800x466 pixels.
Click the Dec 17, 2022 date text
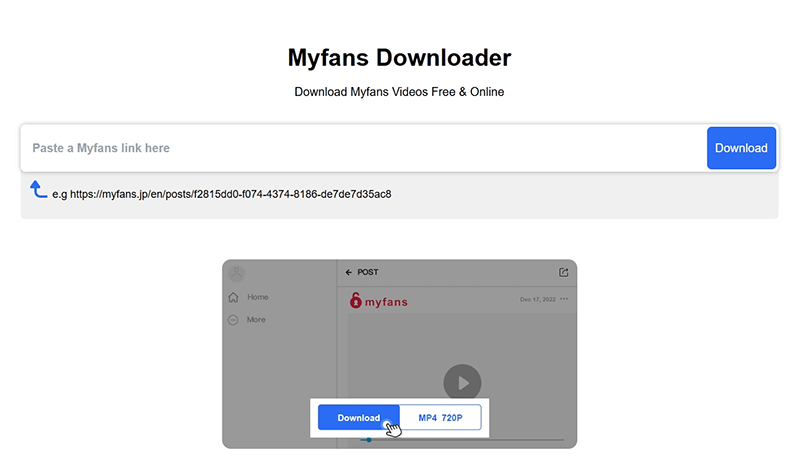click(x=538, y=300)
